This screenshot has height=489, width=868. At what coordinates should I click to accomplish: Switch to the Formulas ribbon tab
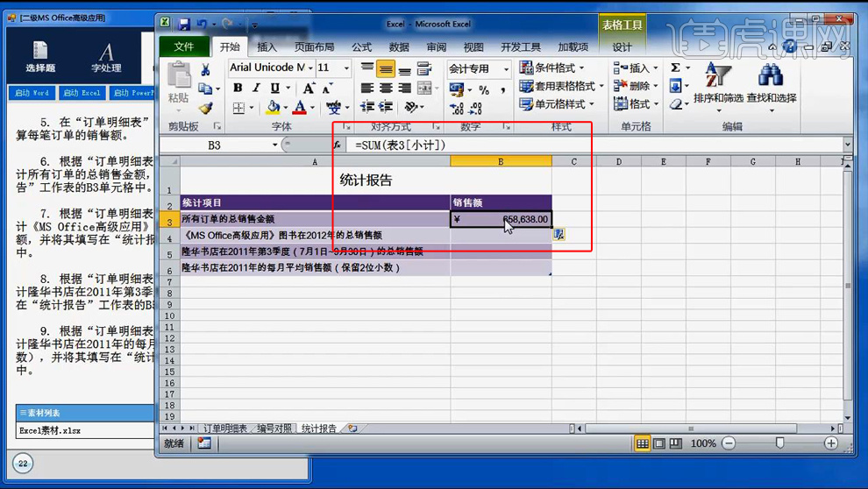click(x=361, y=47)
